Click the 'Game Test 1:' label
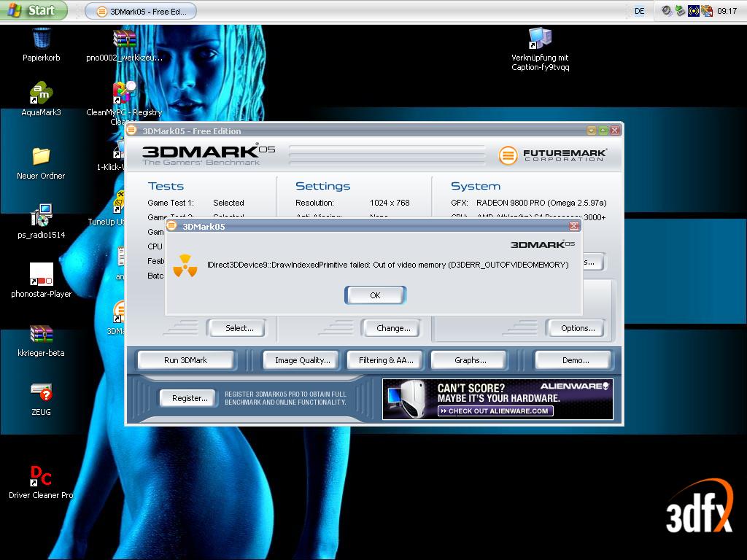This screenshot has height=560, width=747. click(x=171, y=203)
